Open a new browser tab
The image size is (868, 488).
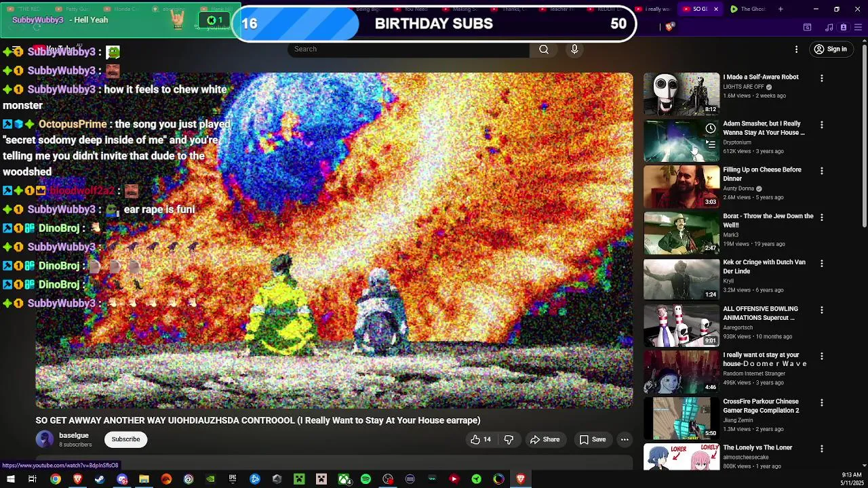point(781,9)
